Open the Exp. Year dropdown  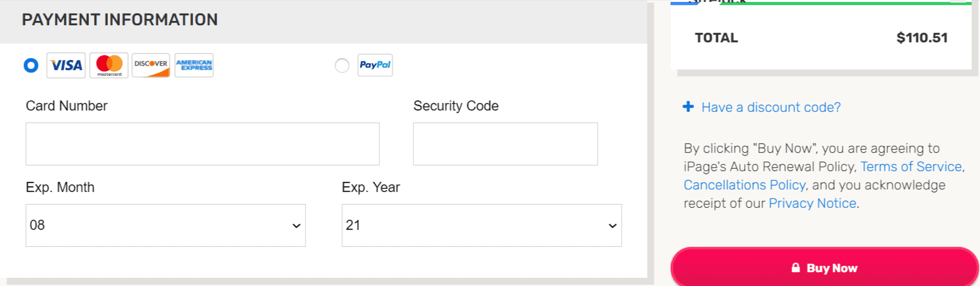481,225
